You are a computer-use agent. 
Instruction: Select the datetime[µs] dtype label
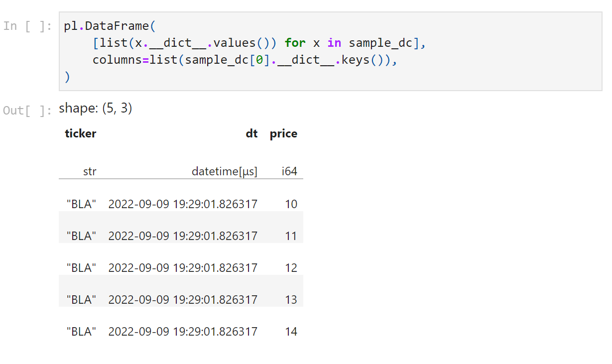tap(225, 171)
